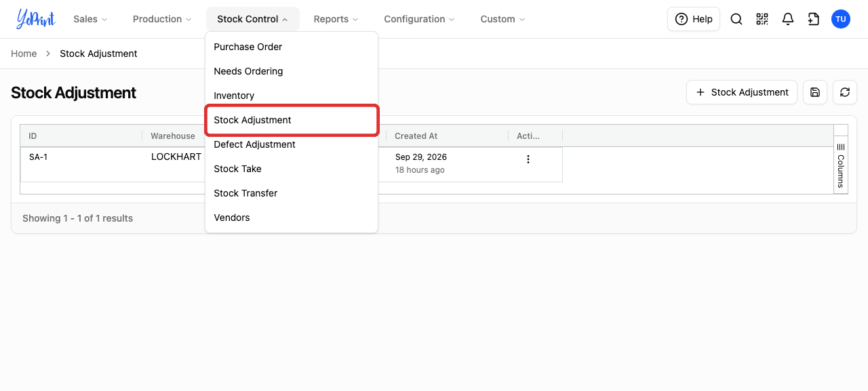Viewport: 868px width, 391px height.
Task: Open the notifications bell
Action: [788, 19]
